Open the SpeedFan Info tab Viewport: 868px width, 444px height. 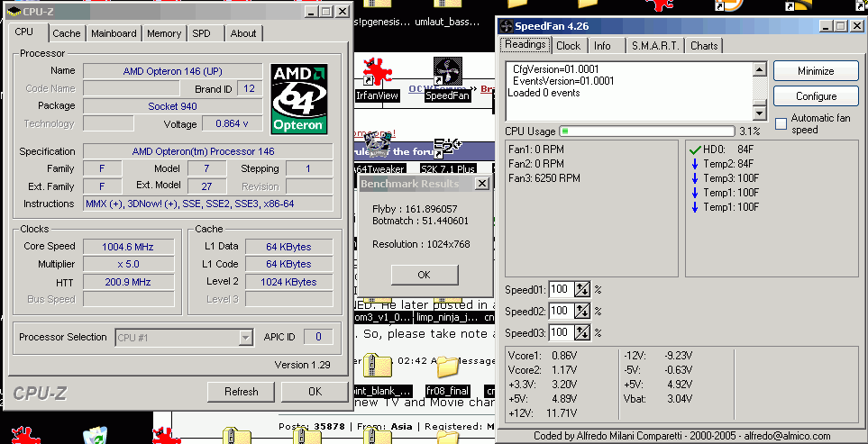click(x=602, y=46)
